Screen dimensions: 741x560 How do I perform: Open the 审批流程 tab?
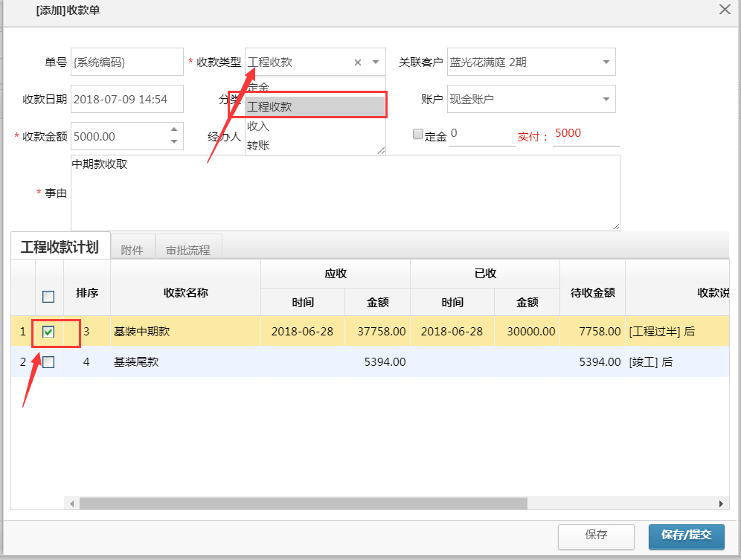(x=187, y=250)
